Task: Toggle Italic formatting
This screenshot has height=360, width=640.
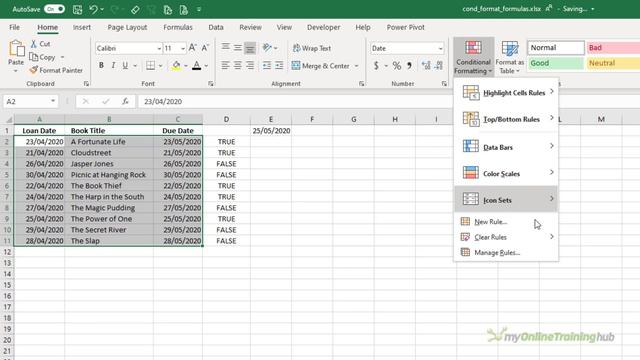Action: [113, 65]
